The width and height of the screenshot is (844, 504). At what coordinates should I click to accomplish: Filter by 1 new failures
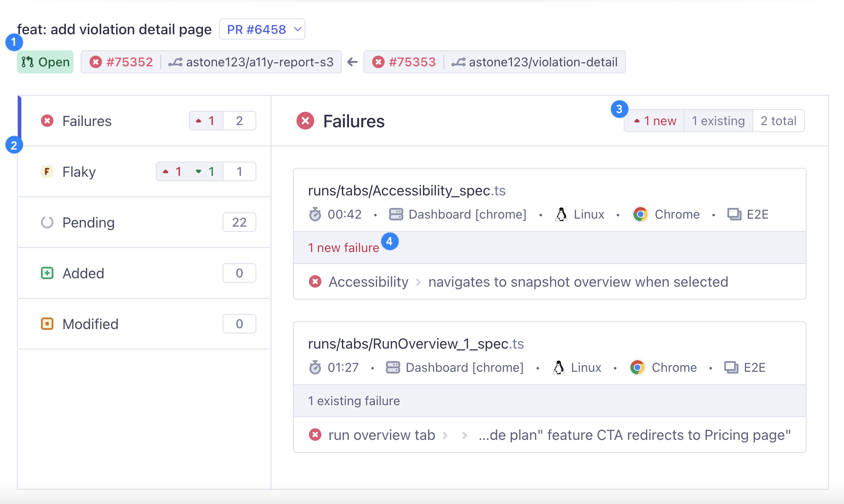point(655,121)
